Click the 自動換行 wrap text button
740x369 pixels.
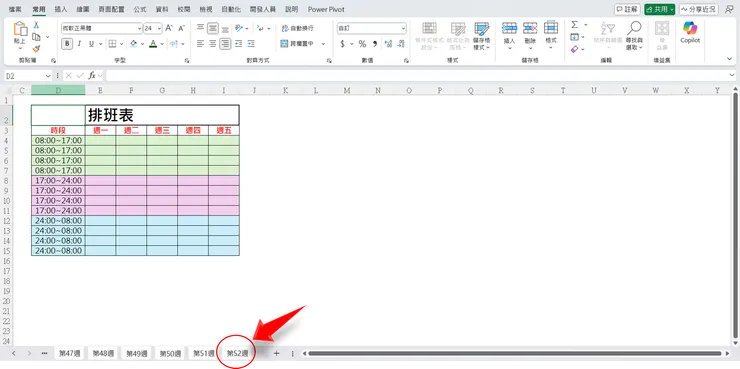(x=297, y=28)
